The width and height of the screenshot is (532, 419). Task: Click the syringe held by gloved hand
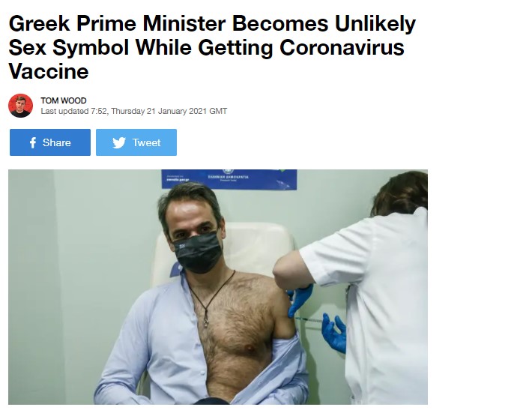(310, 319)
